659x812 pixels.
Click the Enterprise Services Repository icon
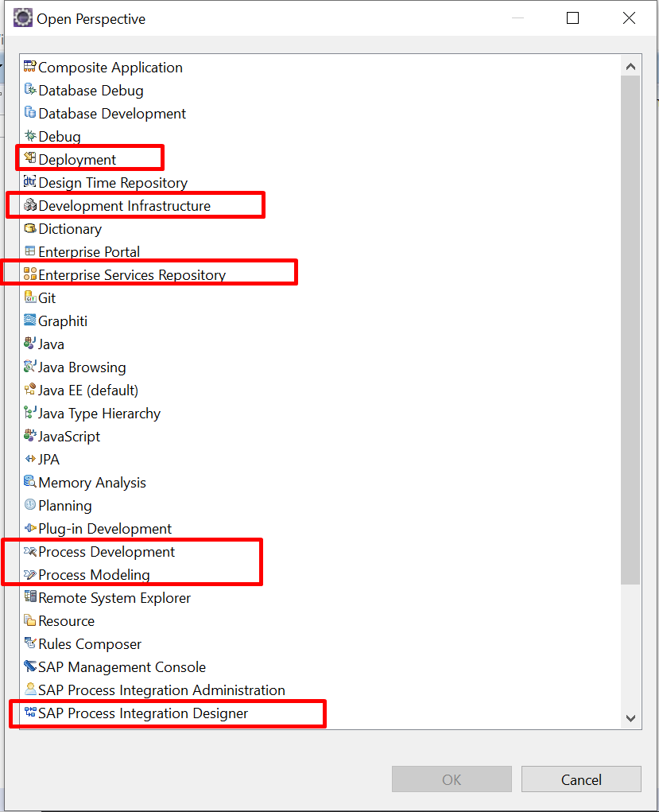30,274
